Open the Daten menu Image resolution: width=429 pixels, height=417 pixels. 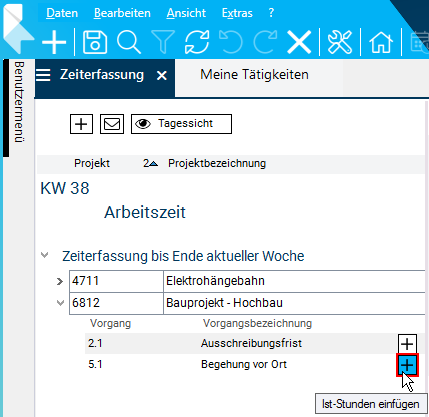pyautogui.click(x=62, y=13)
